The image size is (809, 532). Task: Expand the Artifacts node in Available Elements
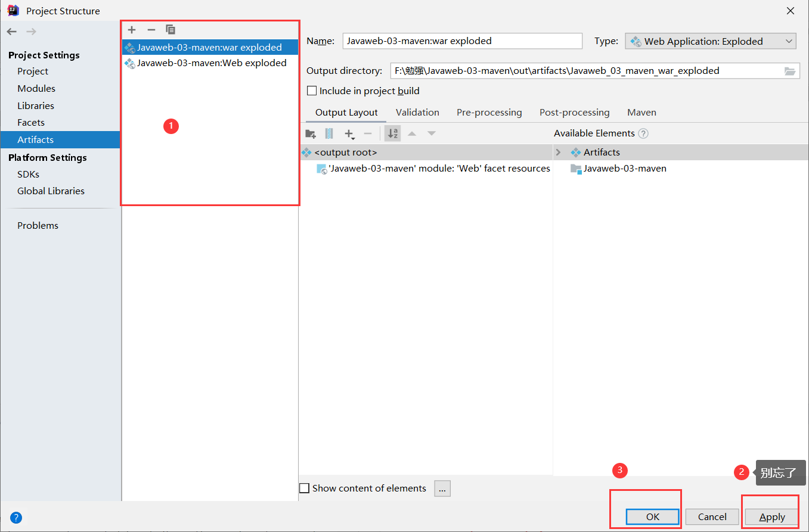point(558,153)
